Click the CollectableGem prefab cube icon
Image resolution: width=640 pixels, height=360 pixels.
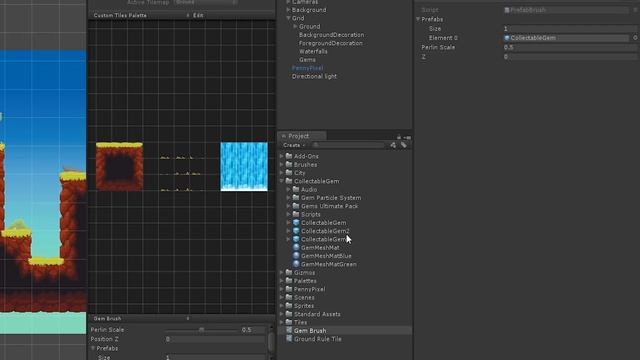pos(296,222)
